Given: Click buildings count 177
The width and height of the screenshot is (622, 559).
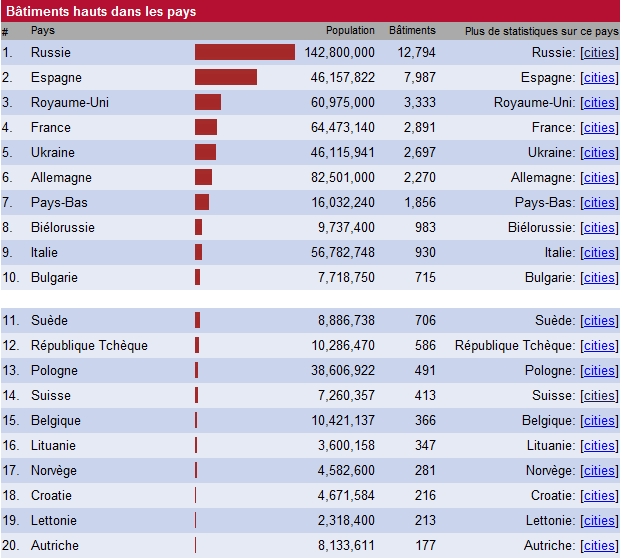Looking at the screenshot, I should pos(425,545).
